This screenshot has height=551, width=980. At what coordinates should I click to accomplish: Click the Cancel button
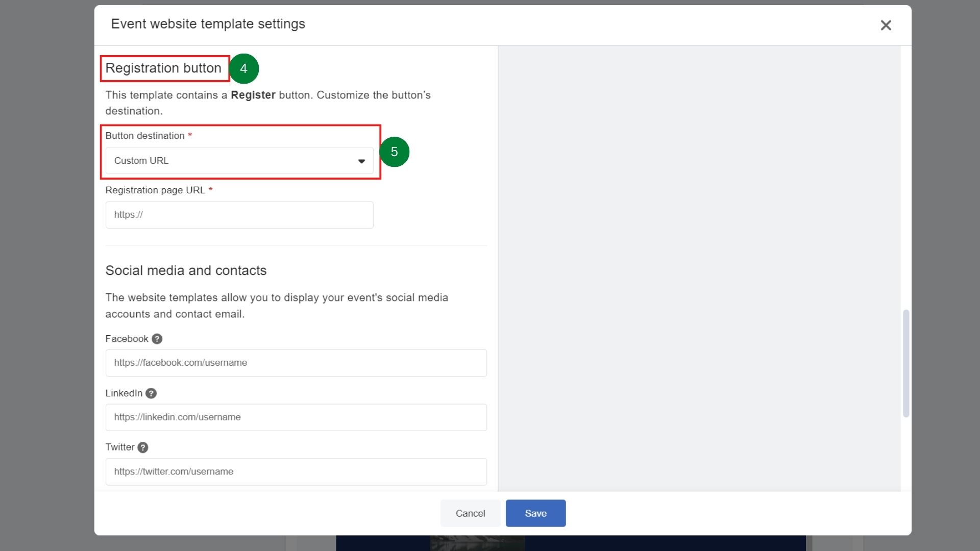pos(470,513)
